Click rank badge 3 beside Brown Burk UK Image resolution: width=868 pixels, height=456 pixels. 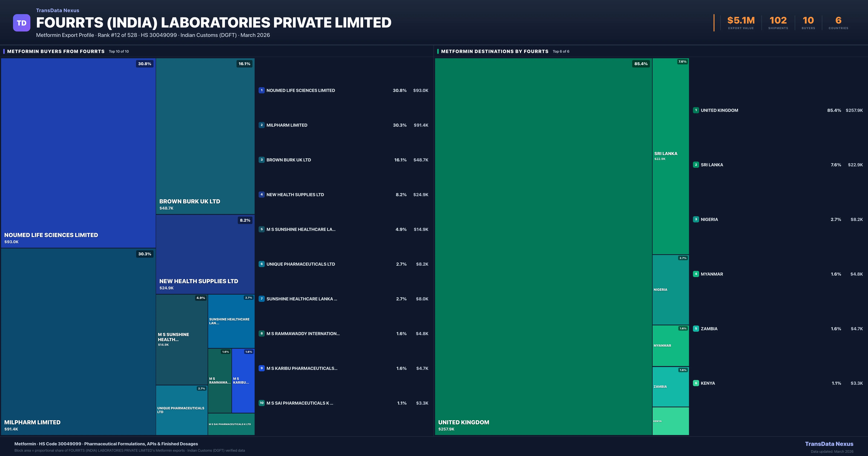(261, 160)
